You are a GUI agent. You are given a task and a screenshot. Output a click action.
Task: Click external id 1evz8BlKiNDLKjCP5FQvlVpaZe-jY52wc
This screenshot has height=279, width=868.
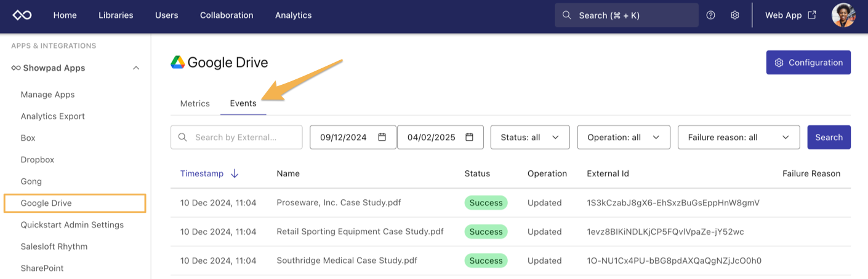coord(665,232)
